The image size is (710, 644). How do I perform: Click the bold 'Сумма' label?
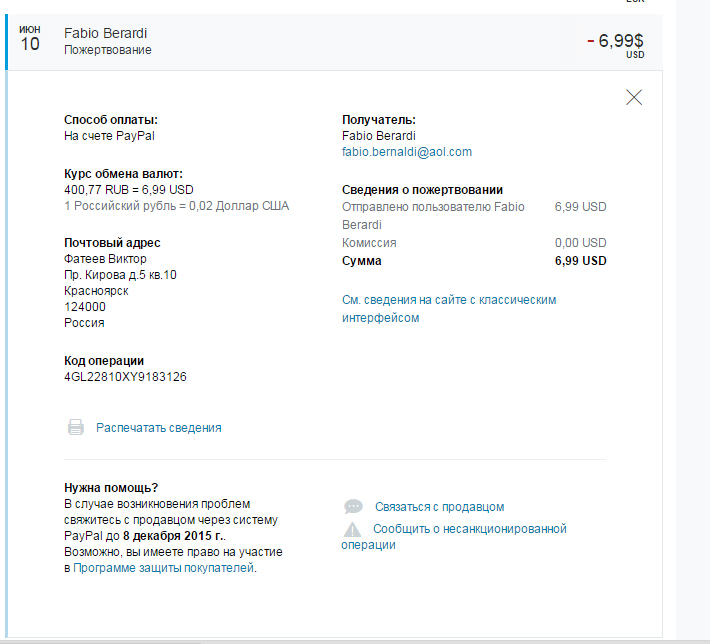coord(362,261)
